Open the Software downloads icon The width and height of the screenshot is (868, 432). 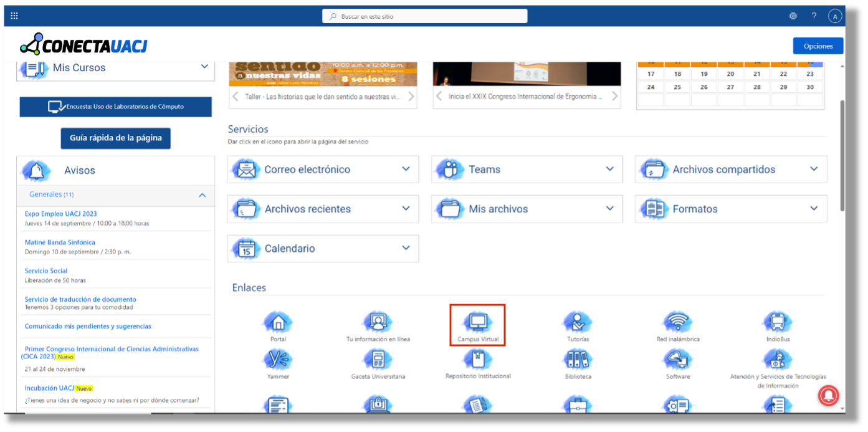[x=677, y=360]
